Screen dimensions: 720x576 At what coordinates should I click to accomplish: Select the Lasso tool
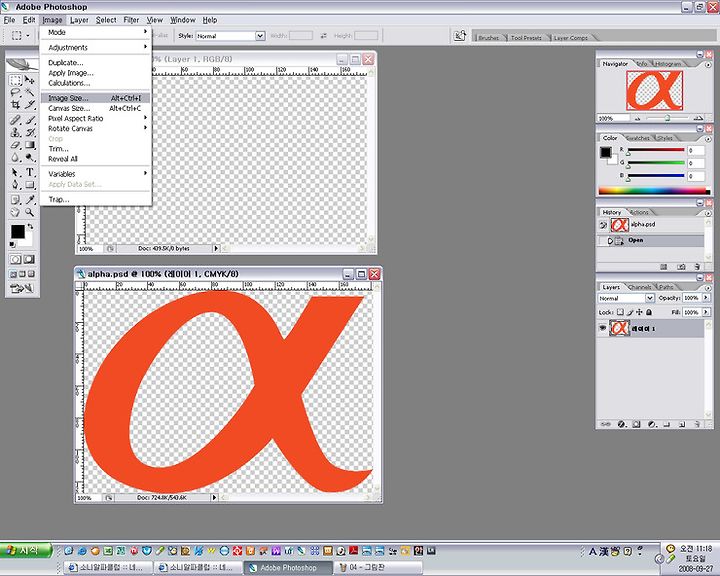coord(15,92)
